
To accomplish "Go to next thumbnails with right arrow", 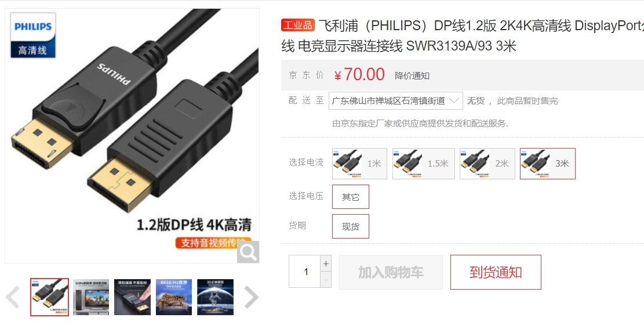I will [x=252, y=297].
